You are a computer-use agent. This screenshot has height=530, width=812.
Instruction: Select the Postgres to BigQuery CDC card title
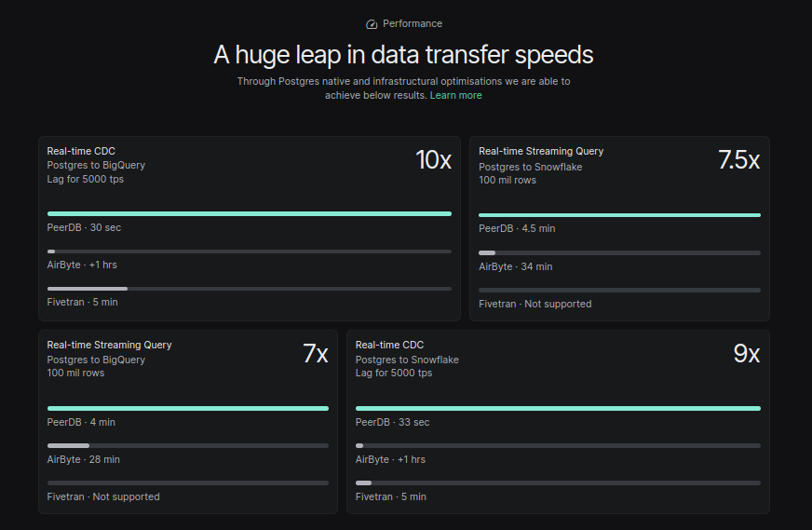click(81, 151)
